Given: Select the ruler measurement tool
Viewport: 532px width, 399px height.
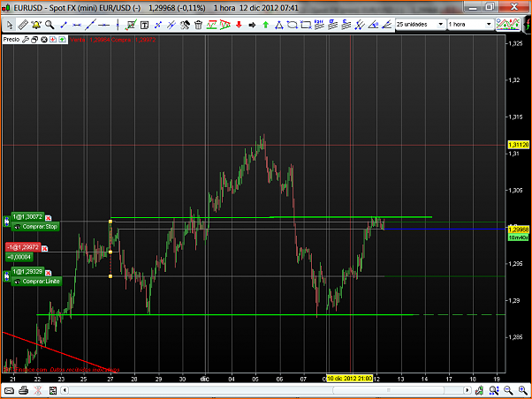Looking at the screenshot, I should 23,25.
